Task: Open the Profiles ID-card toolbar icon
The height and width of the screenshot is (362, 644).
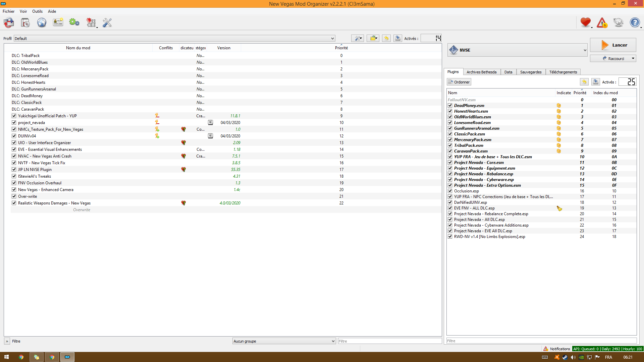Action: (x=58, y=23)
